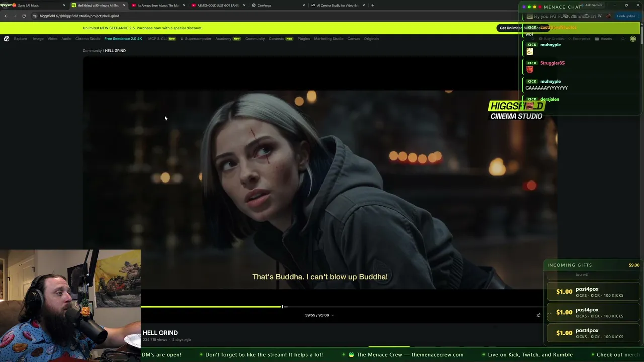The width and height of the screenshot is (644, 362).
Task: Open the user profile avatar icon
Action: pos(633,39)
